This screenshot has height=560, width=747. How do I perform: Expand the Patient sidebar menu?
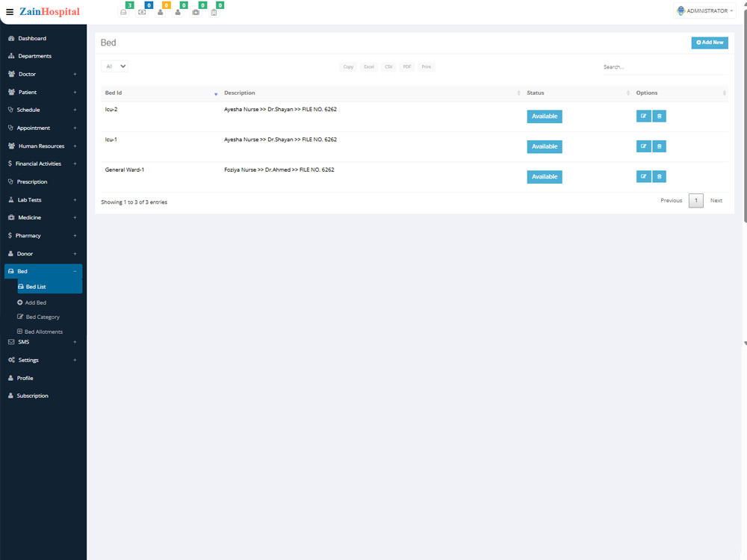click(x=43, y=93)
